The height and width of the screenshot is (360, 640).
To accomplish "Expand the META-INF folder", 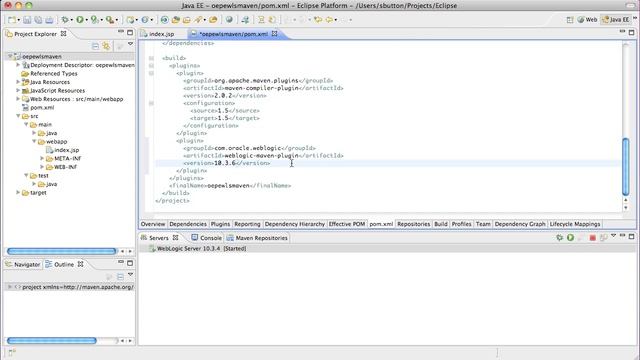I will (42, 158).
